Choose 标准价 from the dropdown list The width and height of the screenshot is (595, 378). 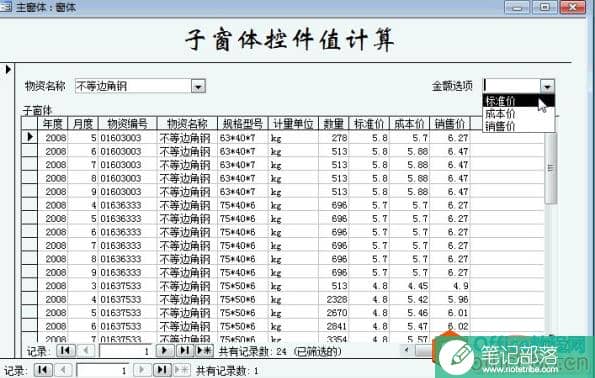pyautogui.click(x=518, y=101)
